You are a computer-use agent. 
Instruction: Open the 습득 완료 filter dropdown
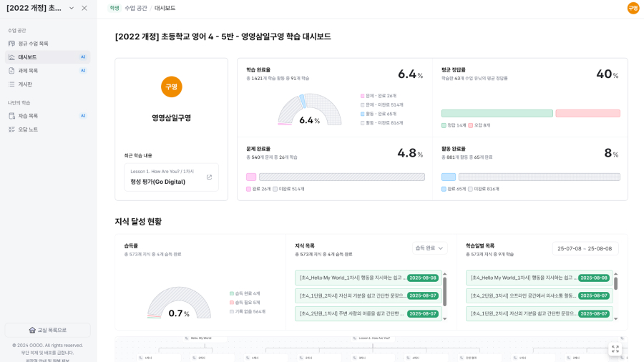pos(430,248)
